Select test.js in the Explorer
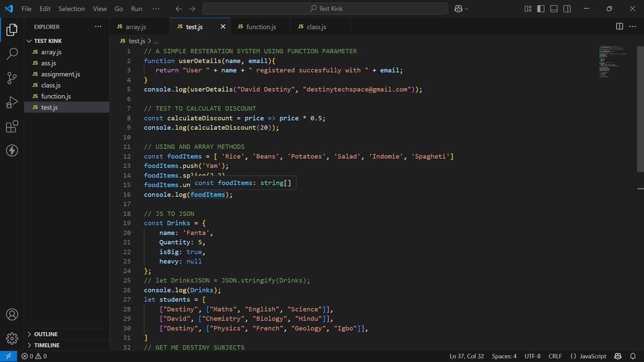644x362 pixels. 66,107
